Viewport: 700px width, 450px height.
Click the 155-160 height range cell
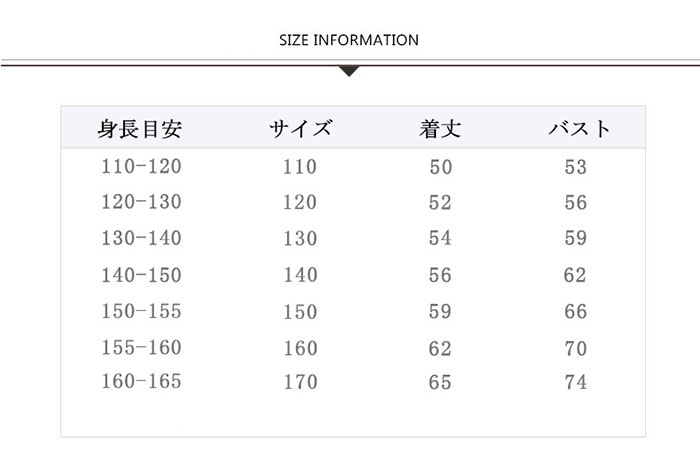(141, 348)
